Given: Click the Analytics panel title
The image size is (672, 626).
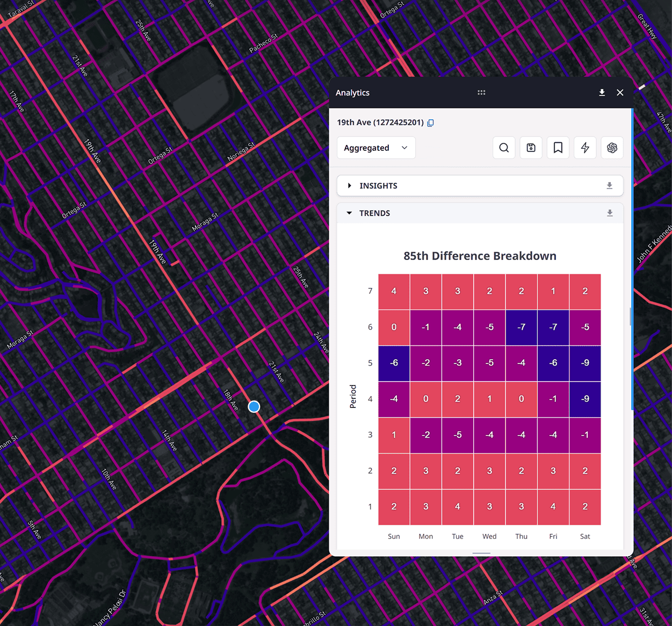Looking at the screenshot, I should (x=352, y=93).
